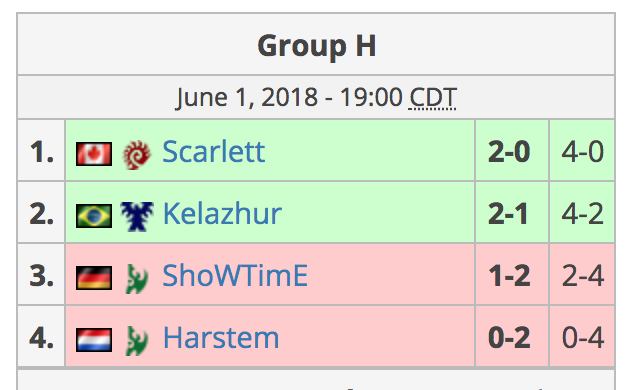Image resolution: width=630 pixels, height=390 pixels.
Task: Click the rank 1. cell
Action: tap(41, 150)
